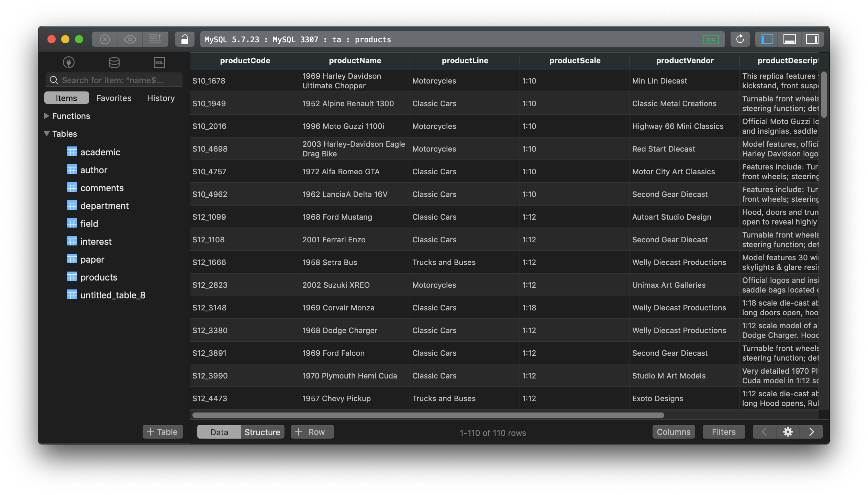Click the Columns button
The width and height of the screenshot is (868, 495).
coord(672,431)
